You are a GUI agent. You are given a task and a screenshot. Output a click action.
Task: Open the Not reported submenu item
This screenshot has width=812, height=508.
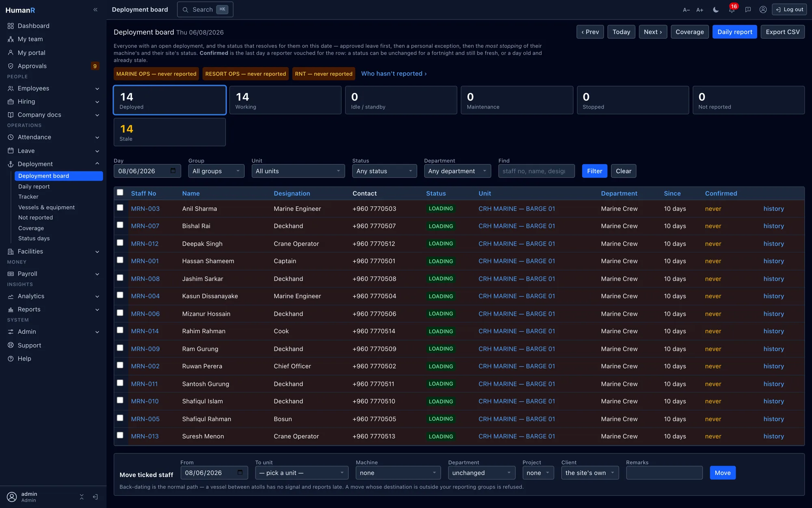point(35,217)
